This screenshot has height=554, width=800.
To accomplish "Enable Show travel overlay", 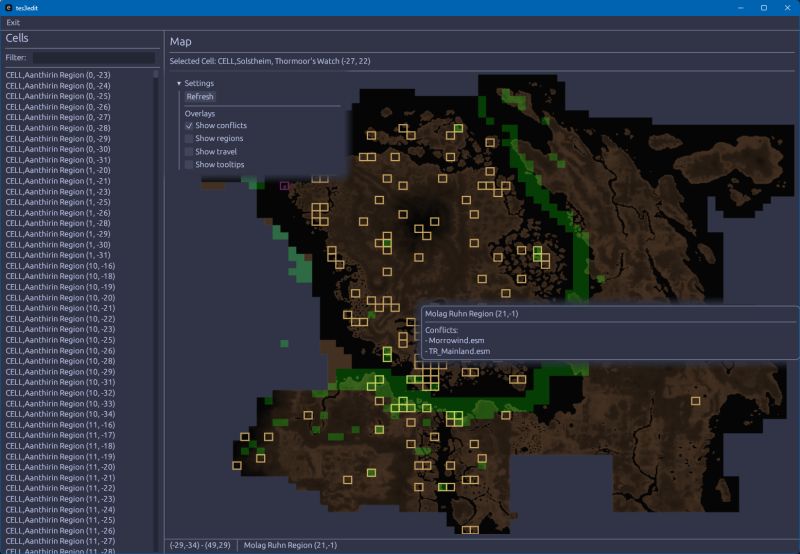I will 189,152.
